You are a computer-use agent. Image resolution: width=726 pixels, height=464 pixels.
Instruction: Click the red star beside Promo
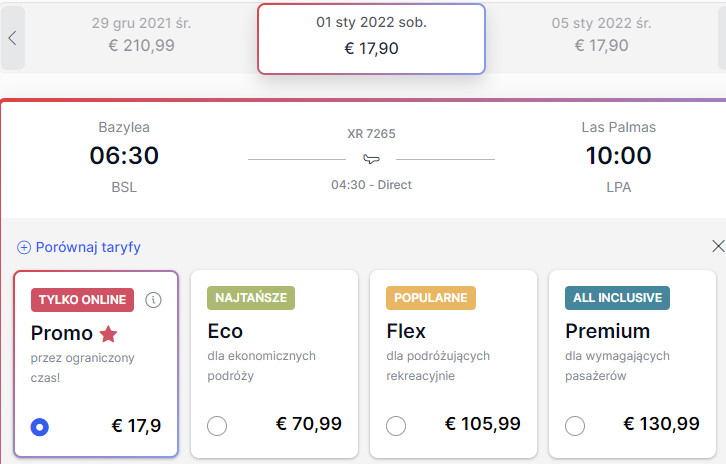[108, 333]
